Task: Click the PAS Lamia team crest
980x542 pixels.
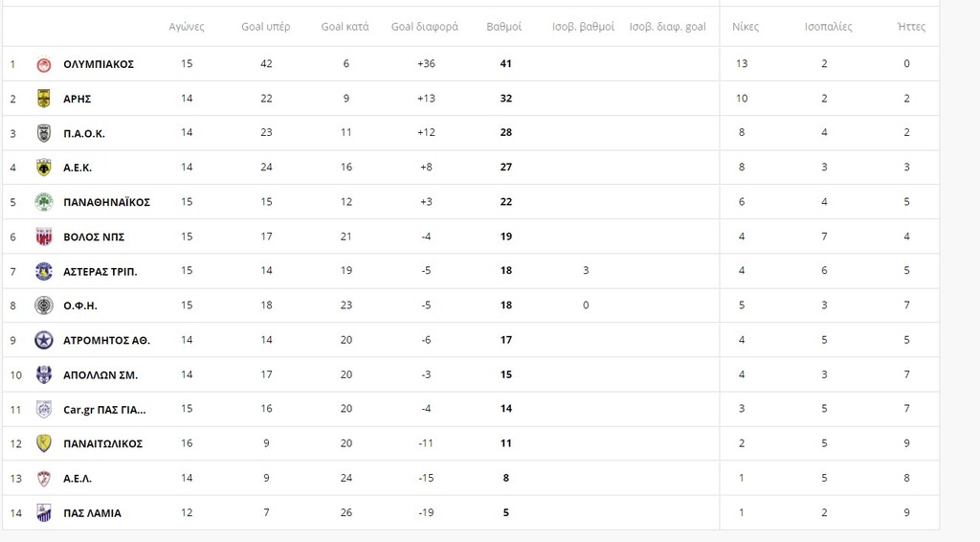Action: click(44, 513)
